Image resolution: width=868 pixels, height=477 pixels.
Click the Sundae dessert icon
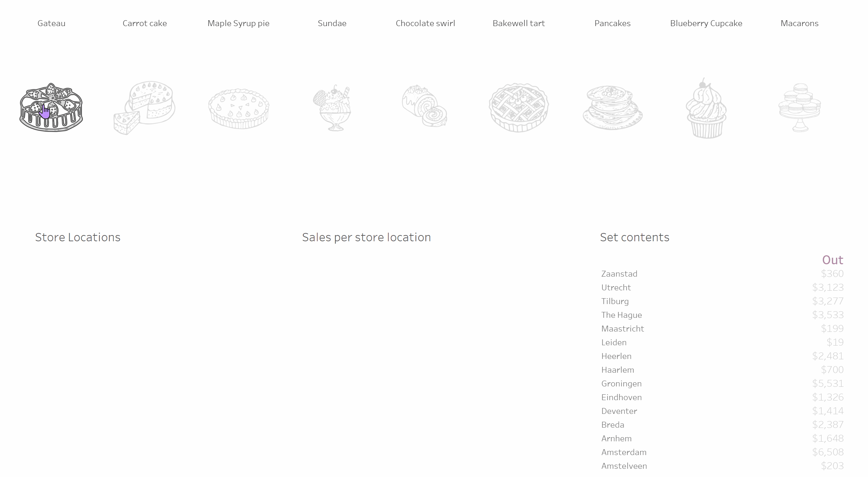coord(332,107)
